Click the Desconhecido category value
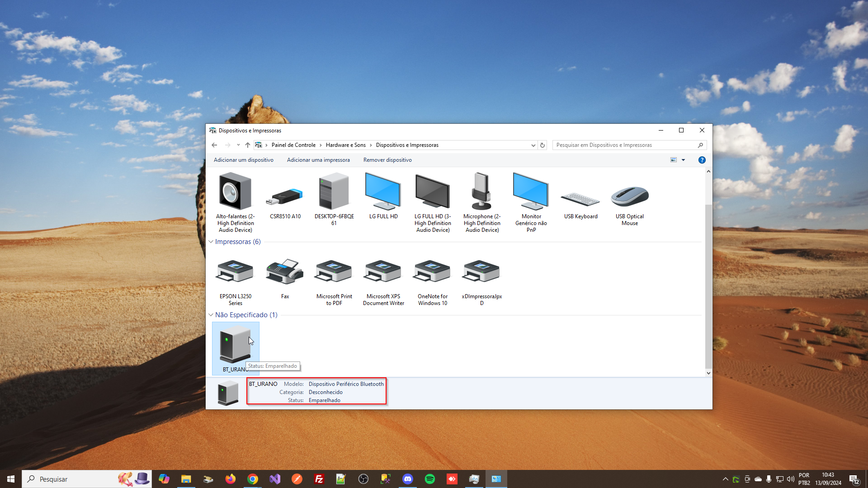868x488 pixels. click(325, 392)
